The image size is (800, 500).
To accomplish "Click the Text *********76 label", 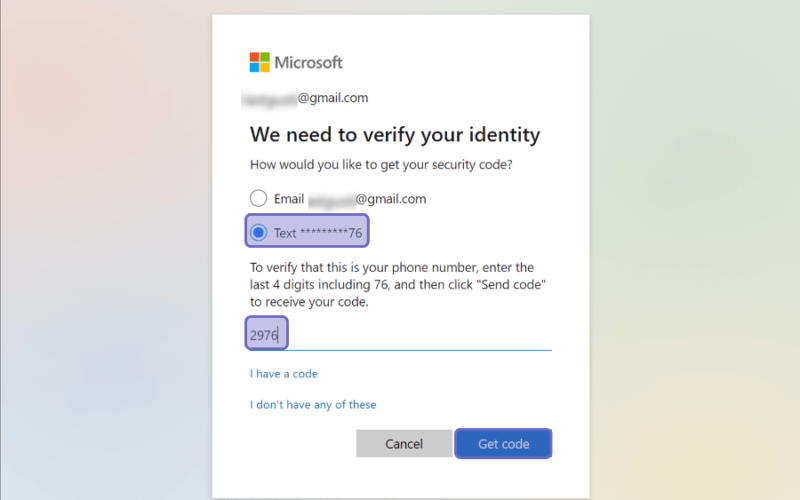I will coord(318,233).
